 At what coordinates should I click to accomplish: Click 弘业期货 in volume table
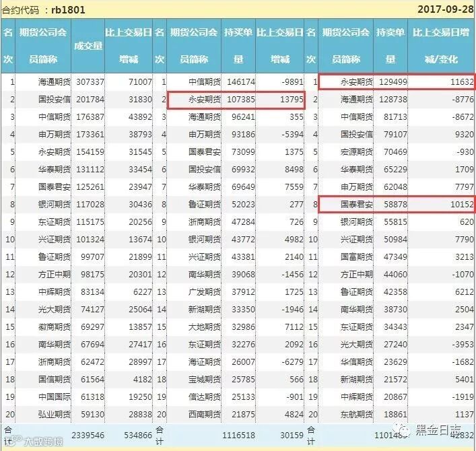(55, 415)
